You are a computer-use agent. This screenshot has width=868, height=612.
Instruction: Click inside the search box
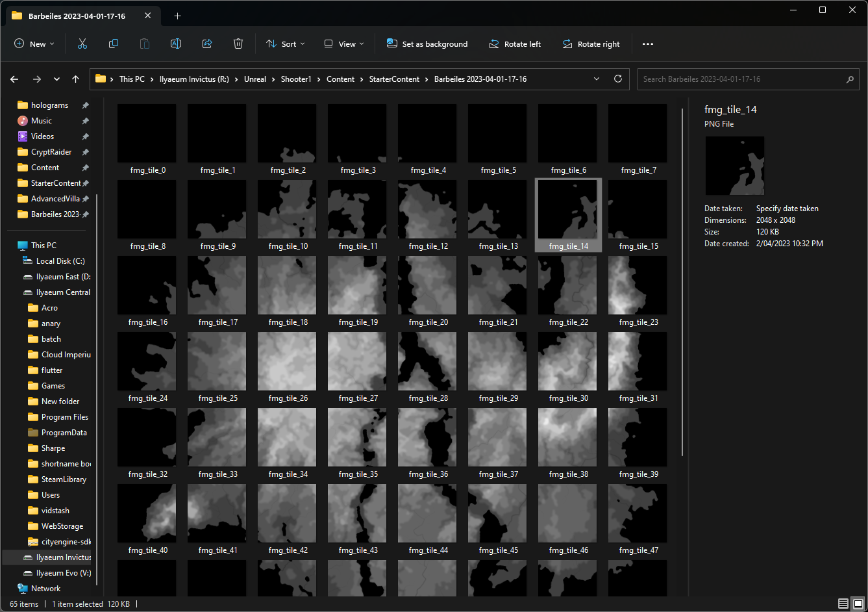pyautogui.click(x=747, y=79)
